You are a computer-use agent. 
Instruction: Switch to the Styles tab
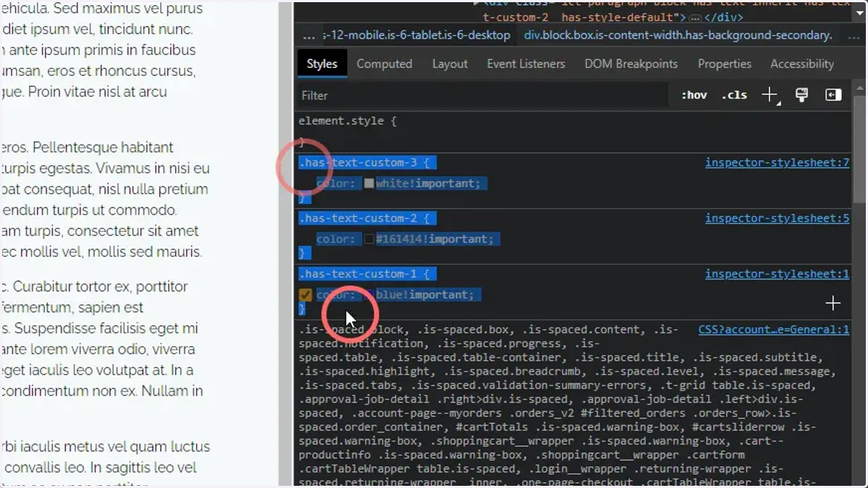[x=322, y=64]
